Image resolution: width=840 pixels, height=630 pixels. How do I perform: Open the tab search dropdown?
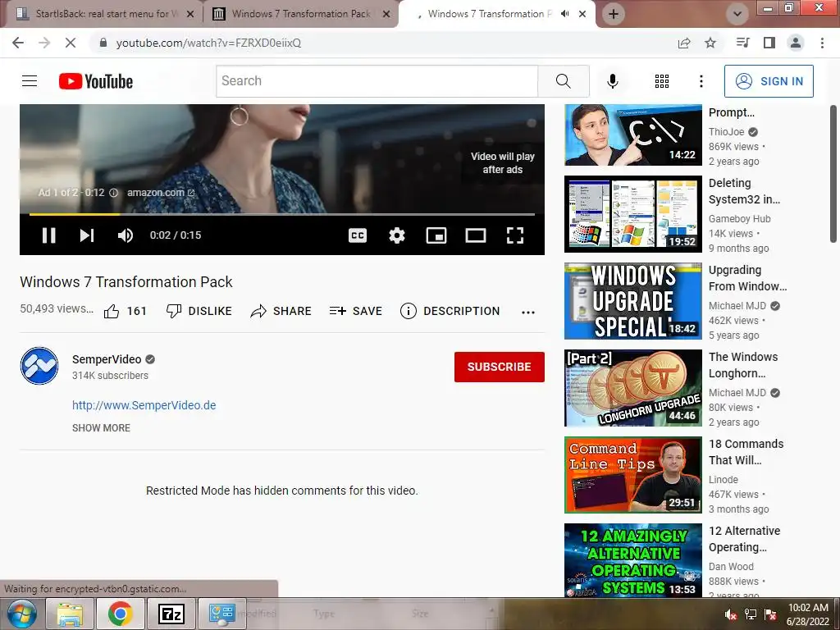pos(737,15)
